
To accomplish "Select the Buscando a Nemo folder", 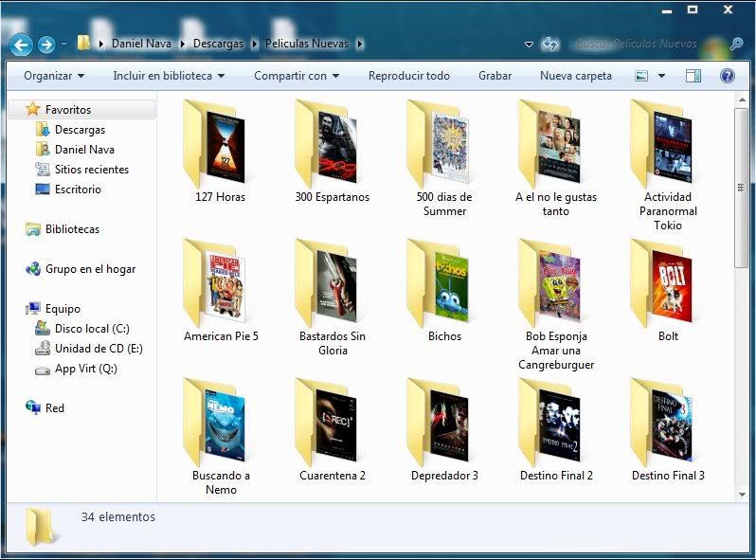I will [221, 437].
